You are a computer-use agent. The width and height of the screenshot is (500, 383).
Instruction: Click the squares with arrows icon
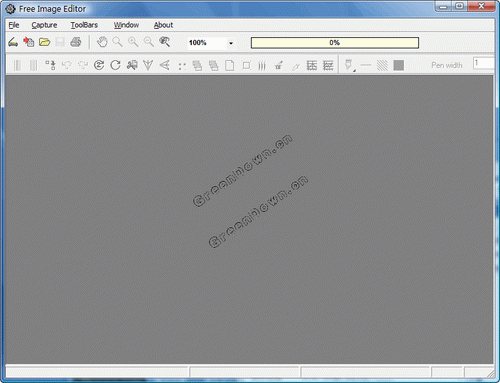pos(50,65)
